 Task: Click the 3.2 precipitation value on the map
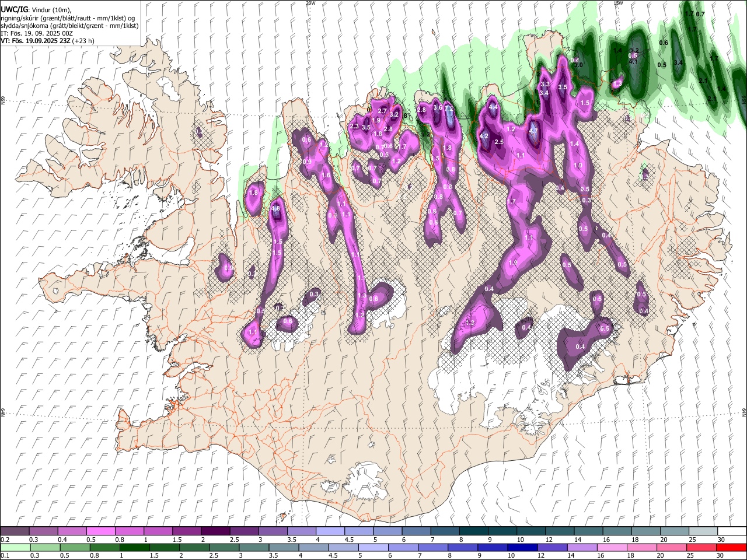coord(394,115)
